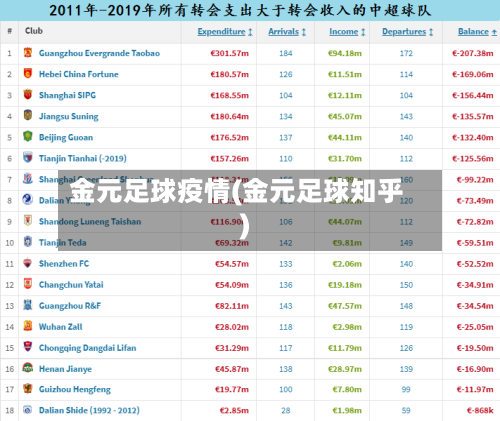Click the Tianjin Teda club crest
Image resolution: width=500 pixels, height=421 pixels.
(28, 242)
